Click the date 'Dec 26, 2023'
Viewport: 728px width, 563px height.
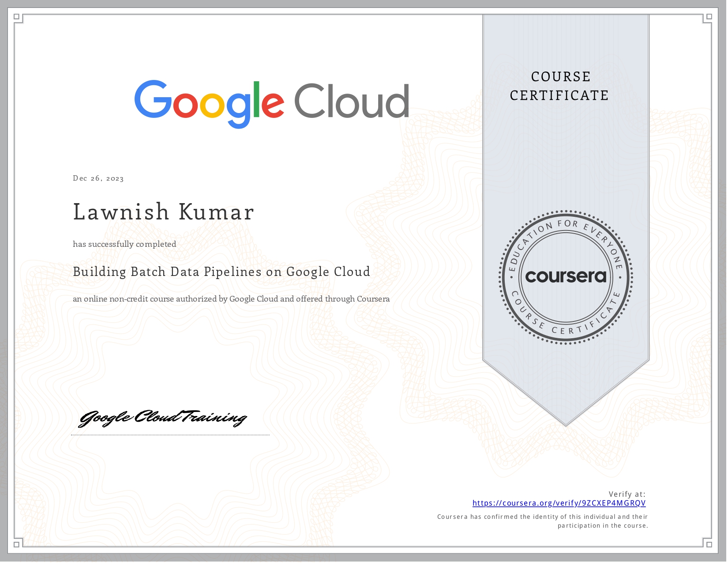pyautogui.click(x=98, y=178)
